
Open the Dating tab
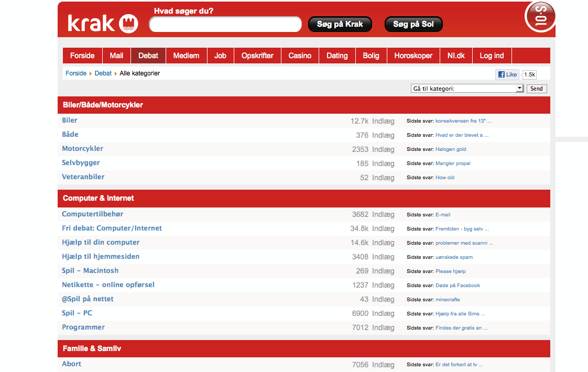pos(337,56)
